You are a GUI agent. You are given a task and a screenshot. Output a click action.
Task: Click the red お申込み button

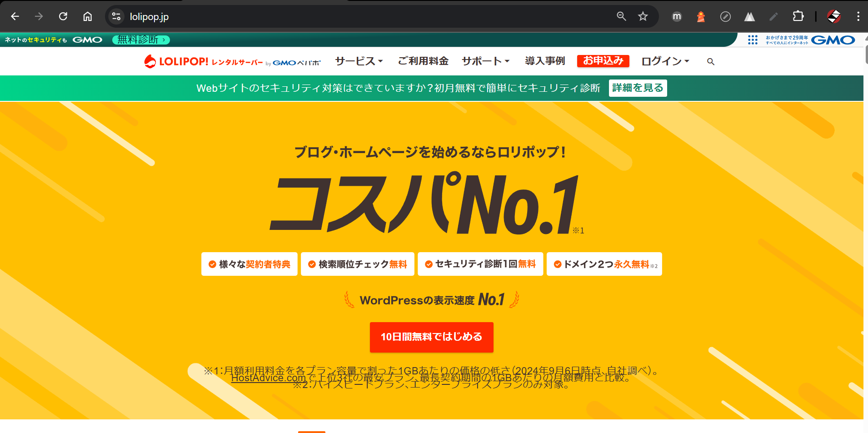click(603, 61)
